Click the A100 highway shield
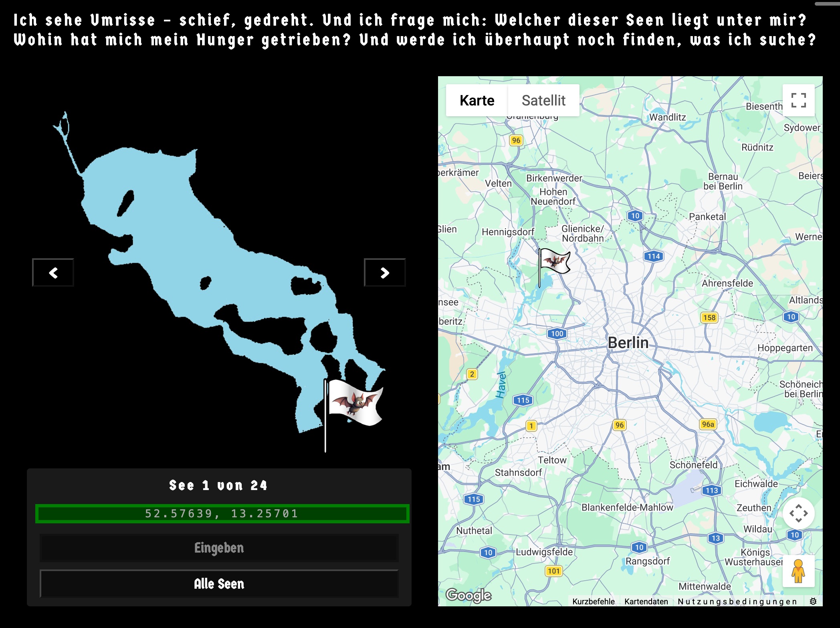 click(557, 334)
